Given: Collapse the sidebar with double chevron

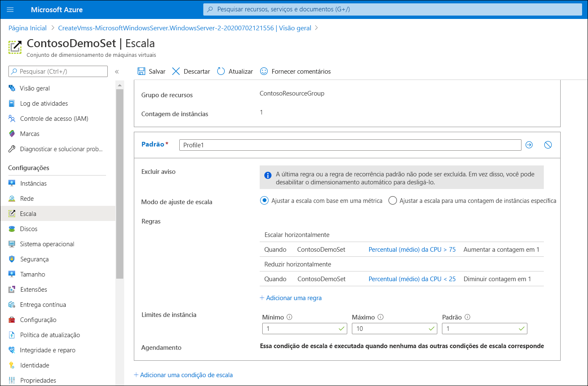Looking at the screenshot, I should (117, 72).
